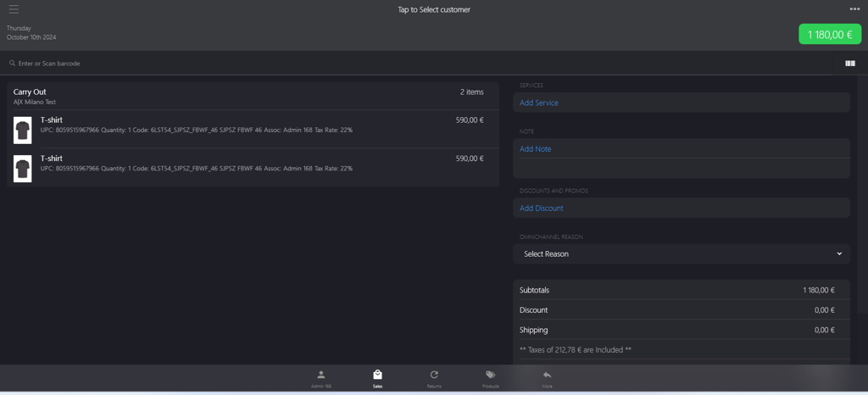
Task: Click the second T-shirt 590,00 € price
Action: (470, 159)
